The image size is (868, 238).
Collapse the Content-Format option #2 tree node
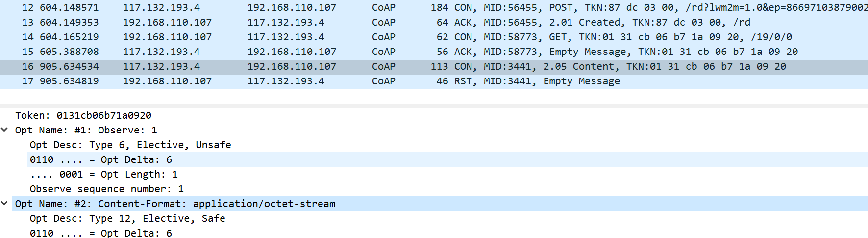[4, 204]
